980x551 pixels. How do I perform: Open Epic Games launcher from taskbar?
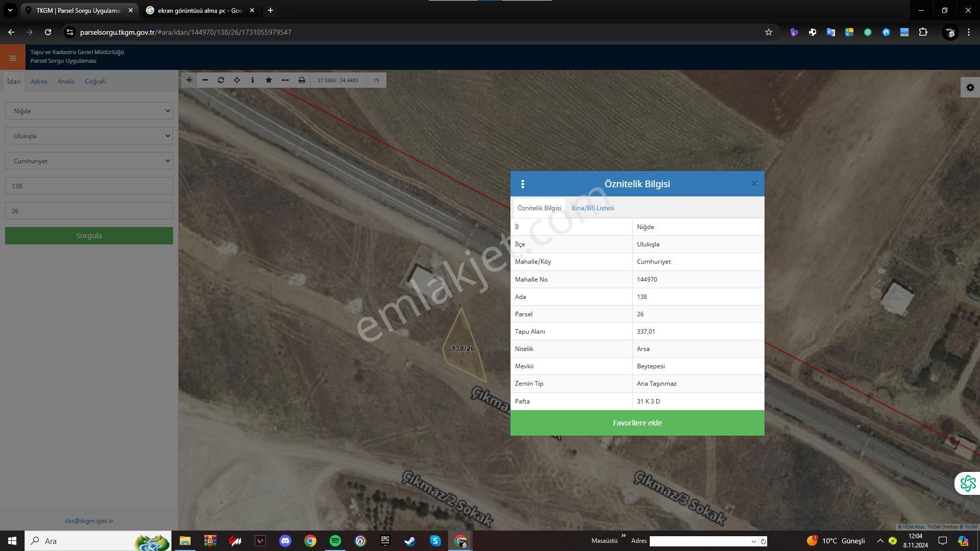tap(385, 541)
